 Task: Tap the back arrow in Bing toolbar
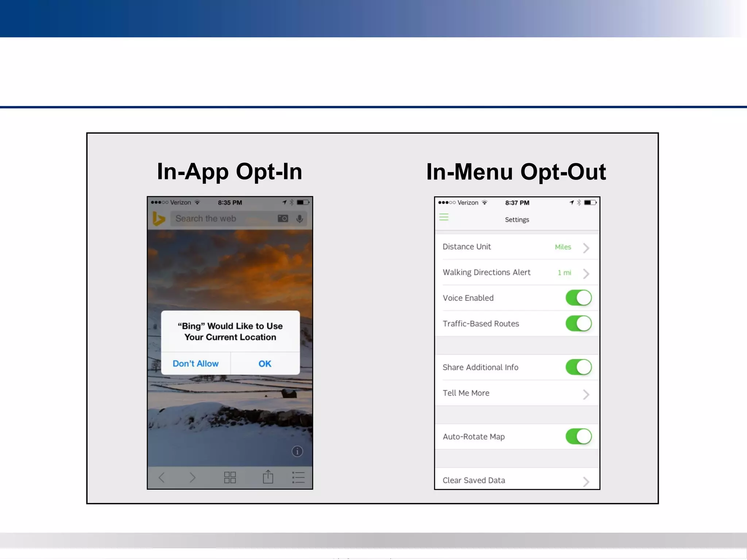[x=162, y=477]
